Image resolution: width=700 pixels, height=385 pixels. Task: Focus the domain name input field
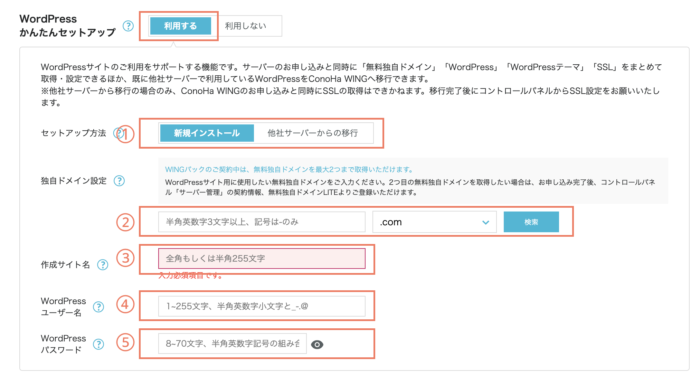262,222
